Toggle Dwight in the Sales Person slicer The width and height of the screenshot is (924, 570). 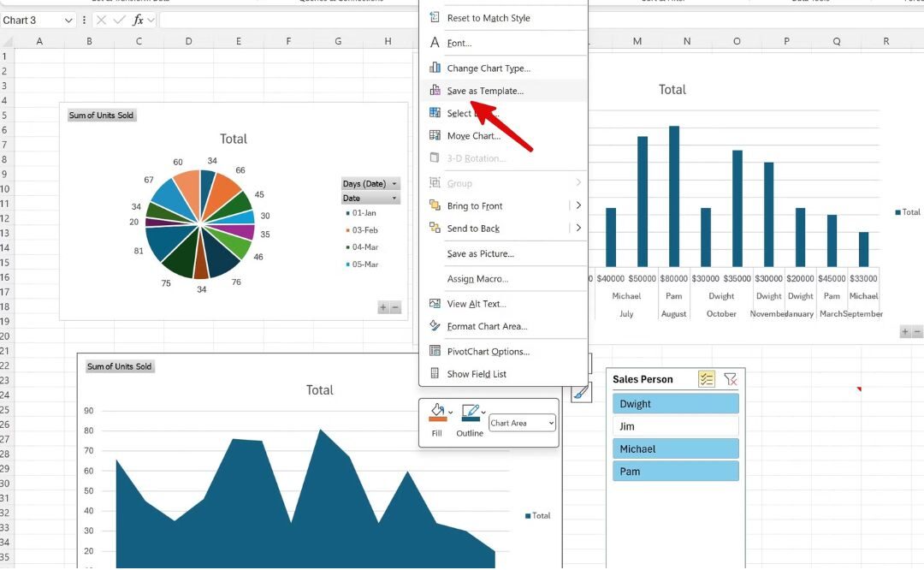click(675, 404)
